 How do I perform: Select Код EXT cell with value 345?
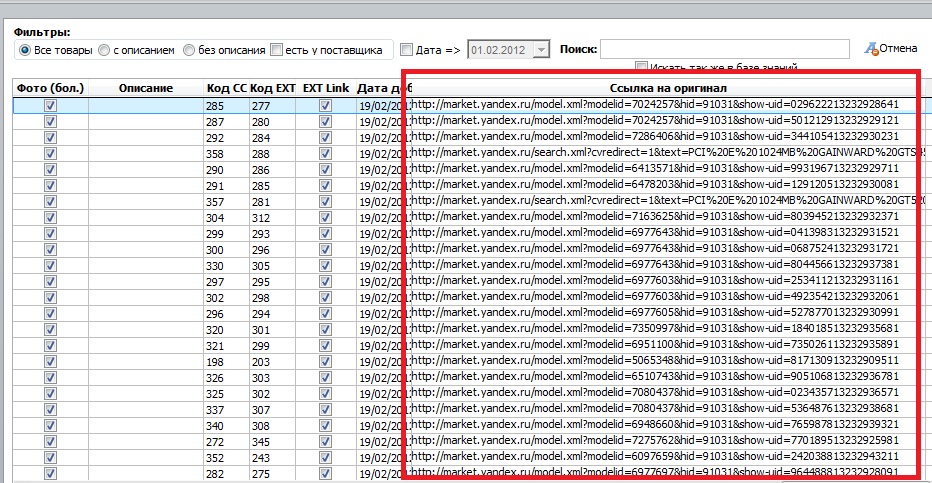(272, 443)
